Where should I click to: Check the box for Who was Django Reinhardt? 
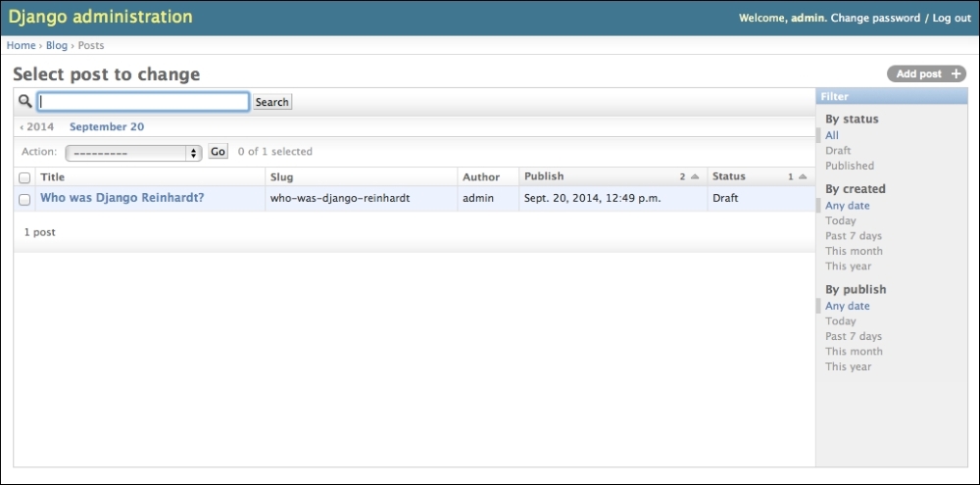(24, 199)
